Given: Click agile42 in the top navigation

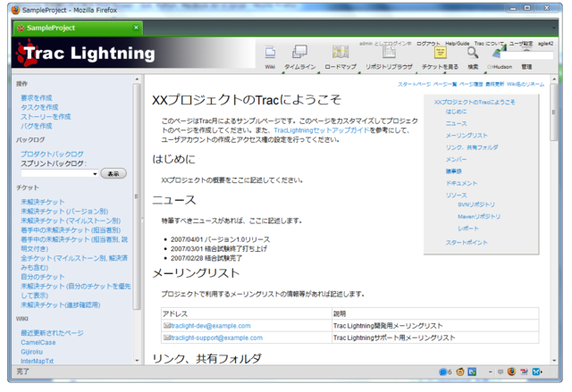Looking at the screenshot, I should pos(546,44).
